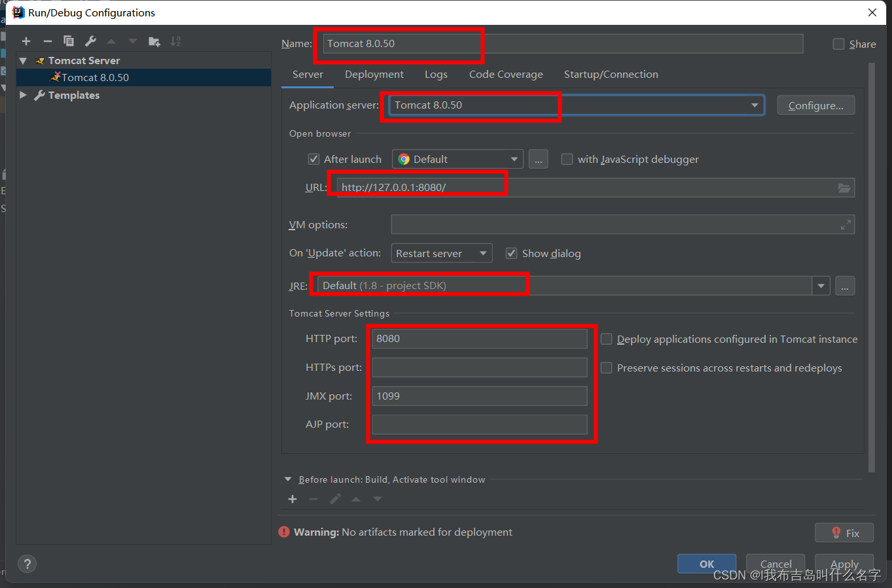Viewport: 892px width, 588px height.
Task: Remove the before launch task icon
Action: 313,499
